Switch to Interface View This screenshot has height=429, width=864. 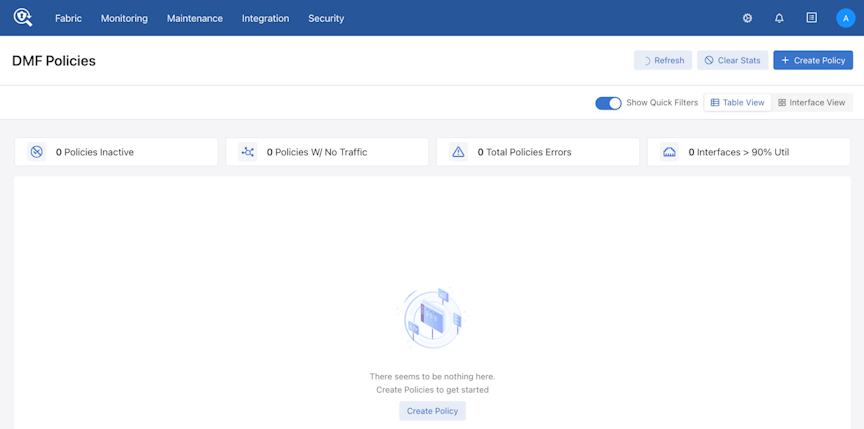tap(812, 102)
